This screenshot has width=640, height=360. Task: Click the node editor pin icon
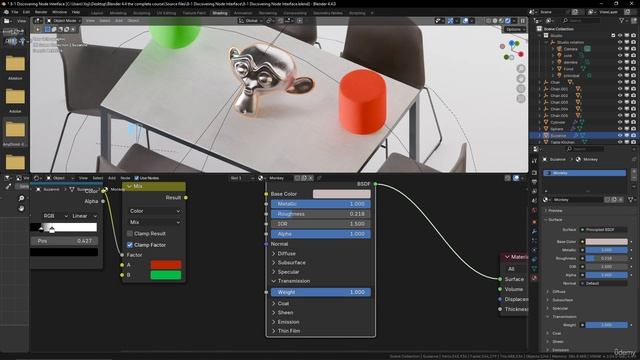point(319,178)
